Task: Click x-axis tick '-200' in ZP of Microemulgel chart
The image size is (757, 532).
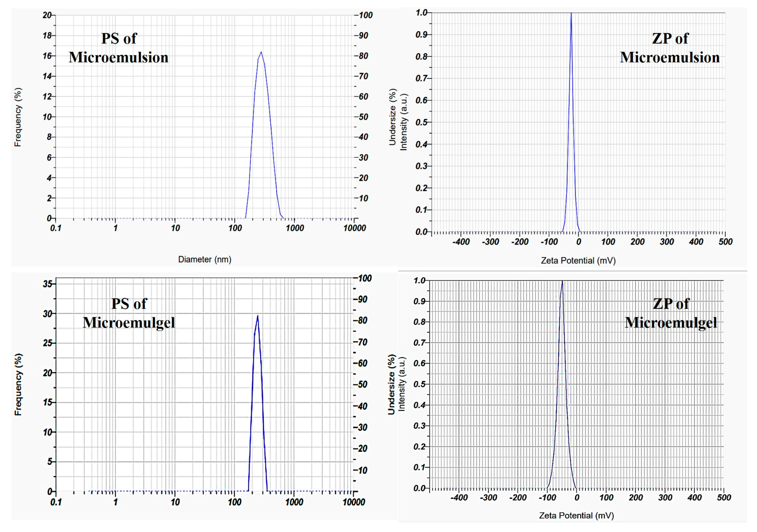Action: 518,497
